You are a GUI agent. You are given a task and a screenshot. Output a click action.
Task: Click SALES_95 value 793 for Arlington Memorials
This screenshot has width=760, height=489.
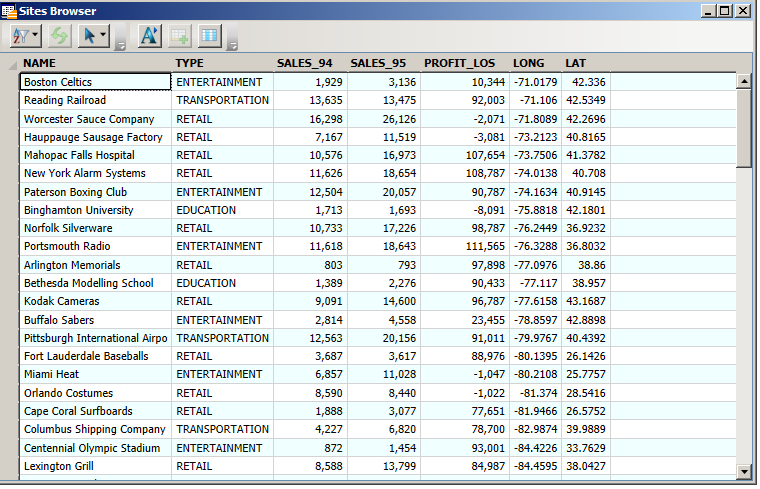pyautogui.click(x=384, y=265)
